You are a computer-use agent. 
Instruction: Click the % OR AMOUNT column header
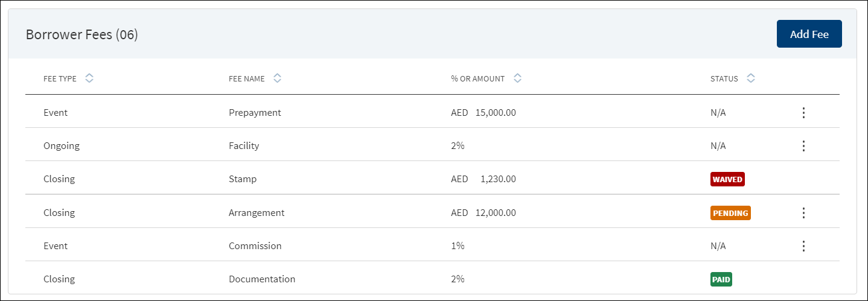point(478,78)
